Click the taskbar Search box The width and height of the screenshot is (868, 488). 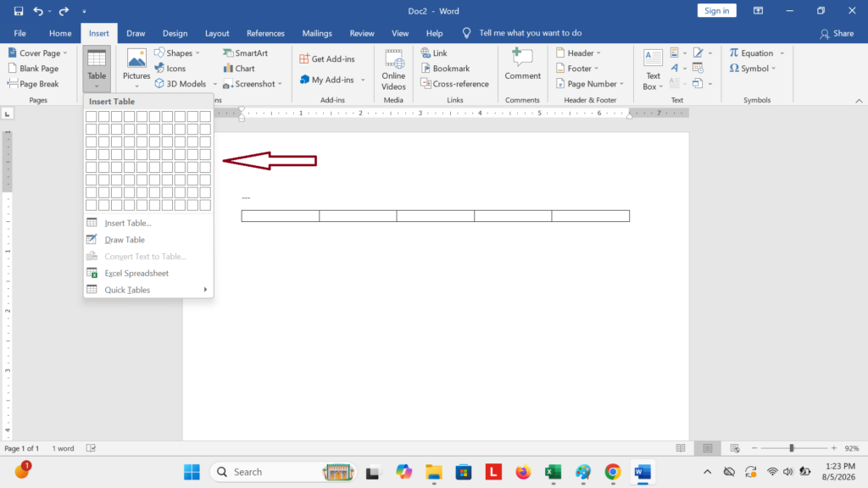283,472
